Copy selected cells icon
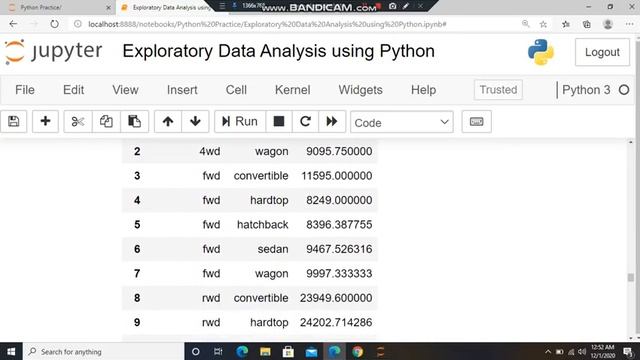Viewport: 640px width, 360px height. [x=106, y=121]
